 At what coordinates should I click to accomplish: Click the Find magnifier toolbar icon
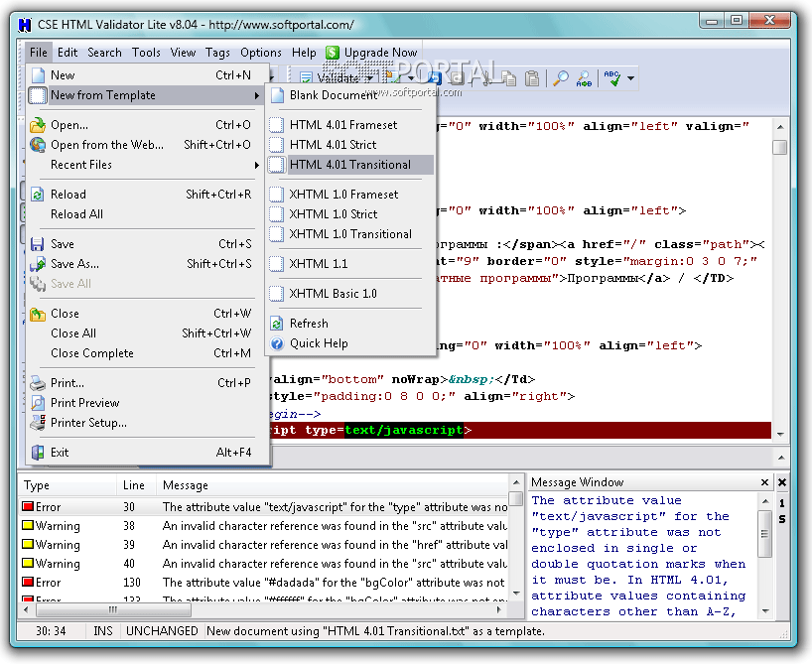560,78
